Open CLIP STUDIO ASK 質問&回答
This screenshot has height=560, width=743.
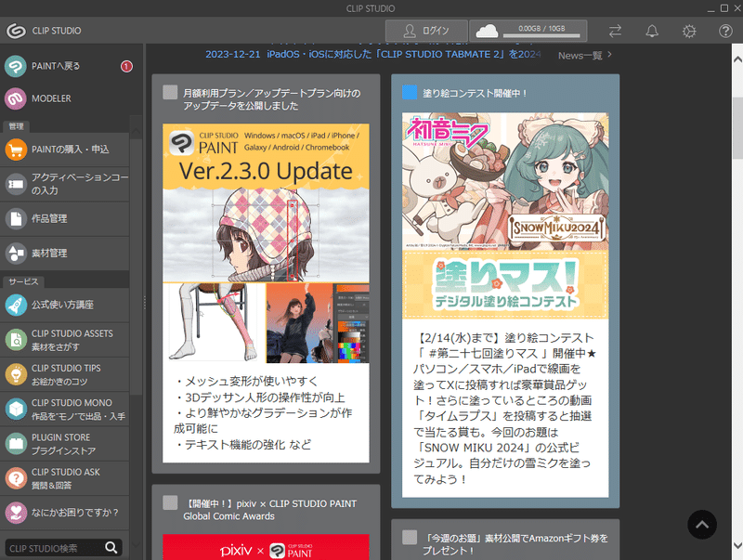coord(65,478)
